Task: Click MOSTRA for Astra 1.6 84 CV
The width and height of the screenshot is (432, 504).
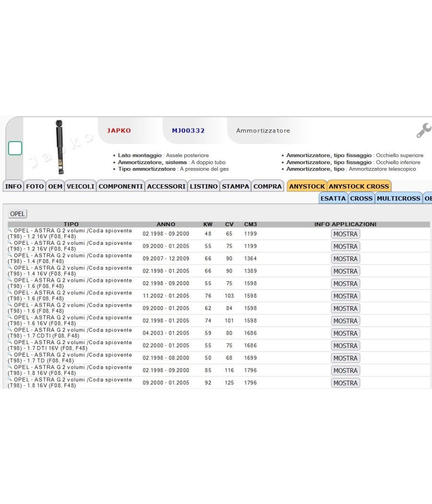Action: [x=346, y=308]
